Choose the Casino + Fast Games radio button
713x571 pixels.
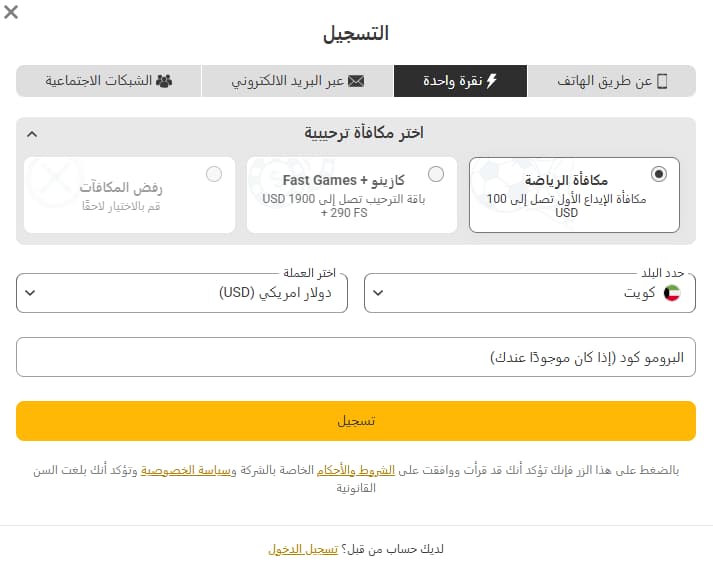pos(436,174)
